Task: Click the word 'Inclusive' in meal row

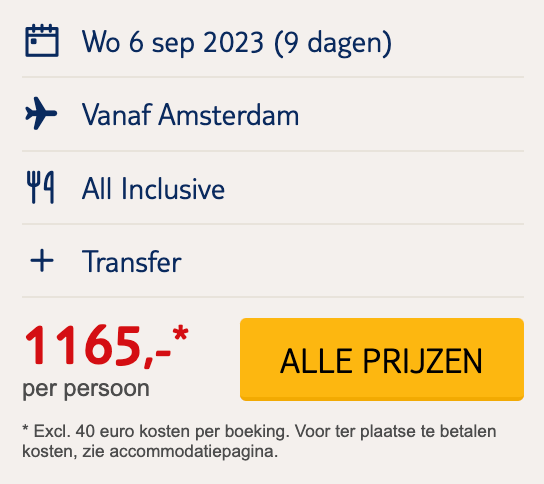Action: (x=173, y=188)
